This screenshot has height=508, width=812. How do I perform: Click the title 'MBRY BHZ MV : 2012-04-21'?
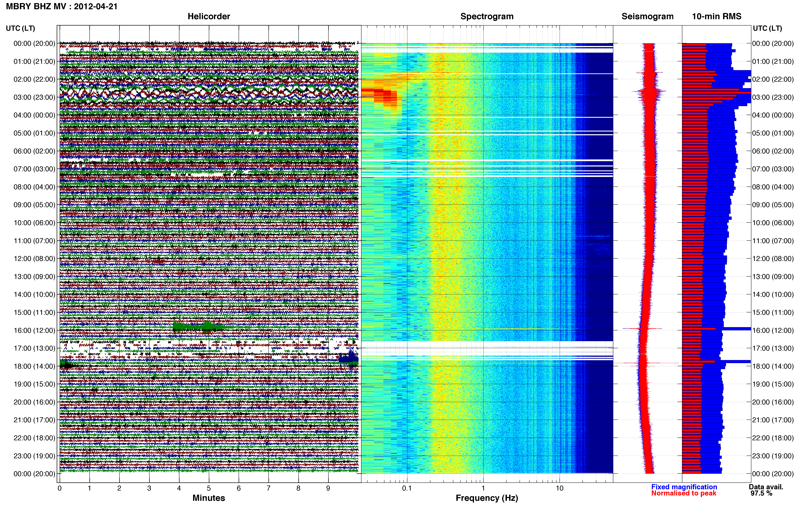tap(62, 6)
